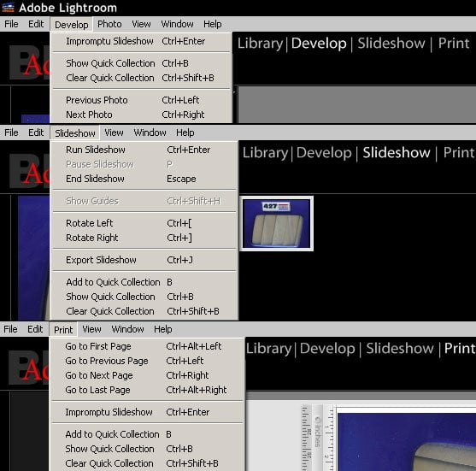The image size is (476, 471).
Task: Switch to Develop in middle module picker
Action: 324,152
